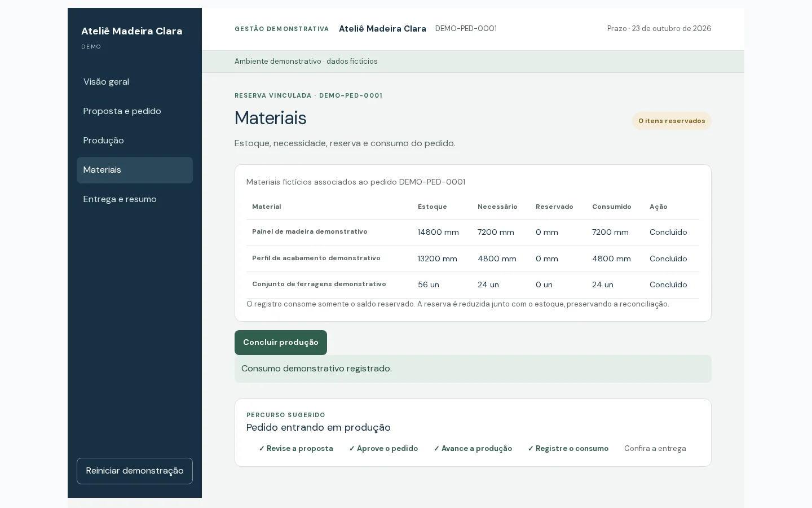
Task: Click Reiniciar demonstração button
Action: [135, 471]
